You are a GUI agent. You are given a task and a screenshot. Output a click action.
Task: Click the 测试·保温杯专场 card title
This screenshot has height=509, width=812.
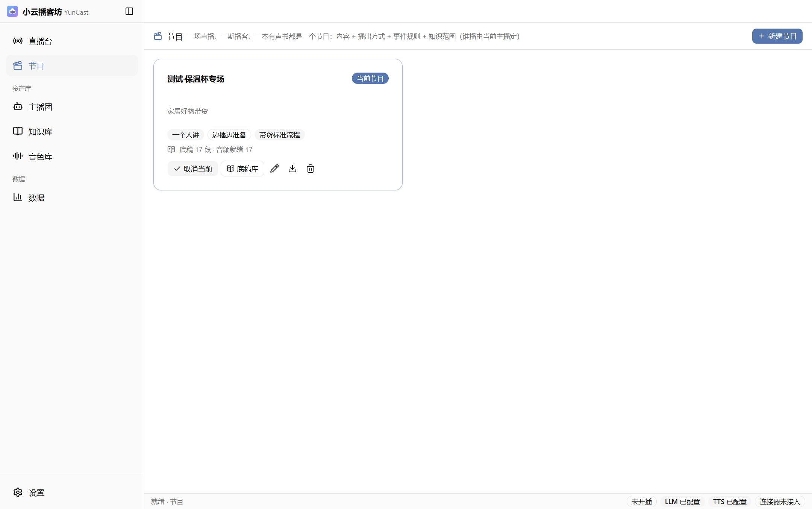click(x=196, y=79)
